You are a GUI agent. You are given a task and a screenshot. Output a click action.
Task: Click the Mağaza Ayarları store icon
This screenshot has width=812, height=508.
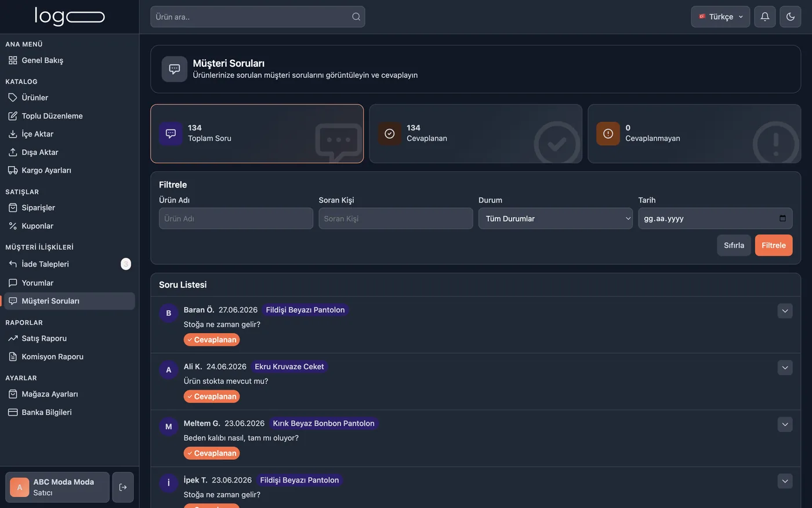(13, 394)
